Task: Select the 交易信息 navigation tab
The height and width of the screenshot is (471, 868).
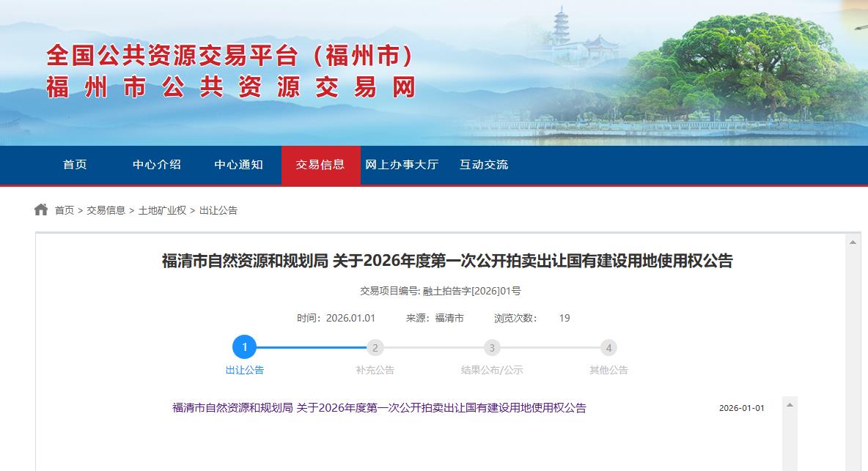Action: pos(320,165)
